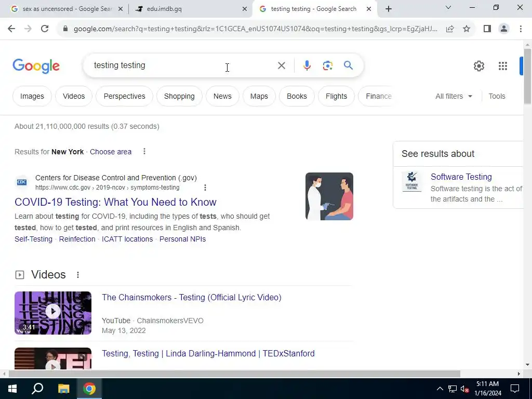Select the Flights filter chip
Screen dimensions: 532x399
[336, 96]
